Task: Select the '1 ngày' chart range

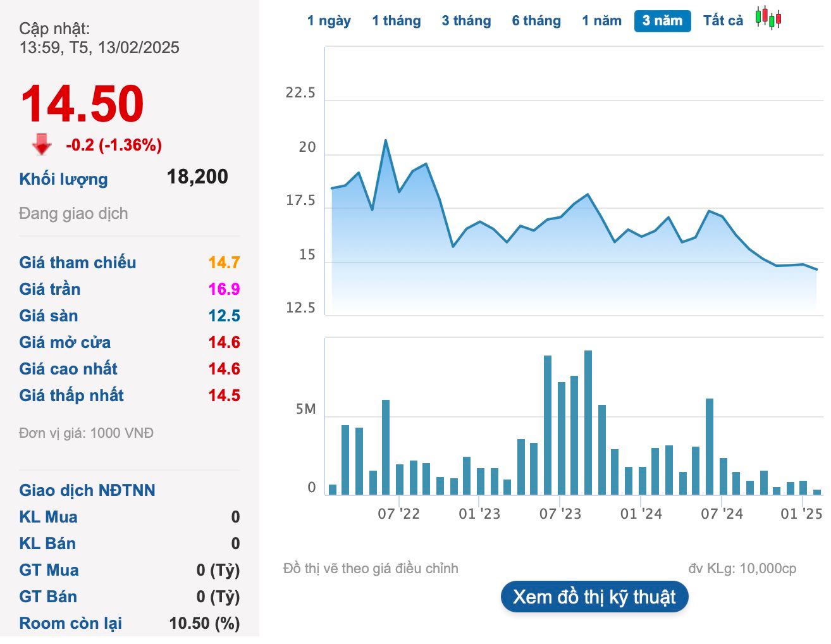Action: point(329,21)
